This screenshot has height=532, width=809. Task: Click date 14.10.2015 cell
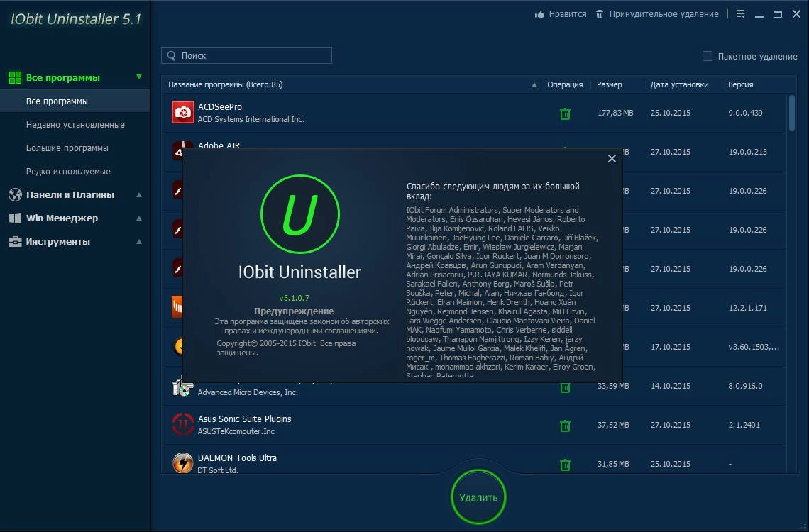pos(670,386)
